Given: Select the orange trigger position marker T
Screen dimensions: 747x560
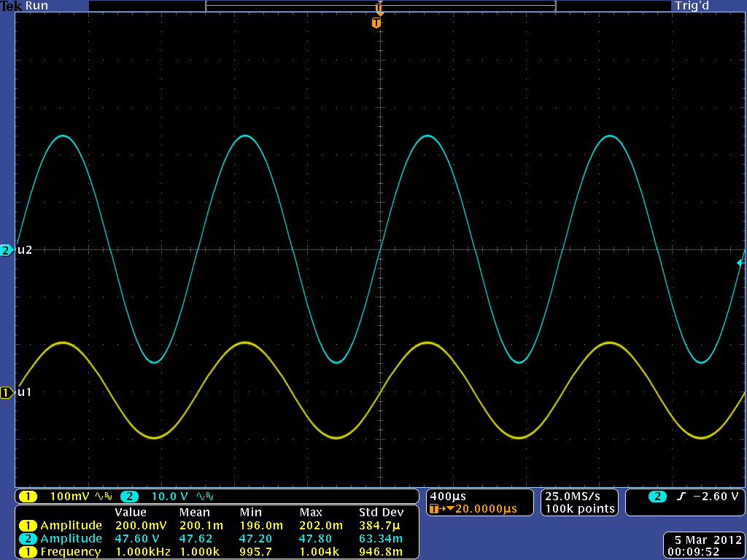Looking at the screenshot, I should 377,23.
